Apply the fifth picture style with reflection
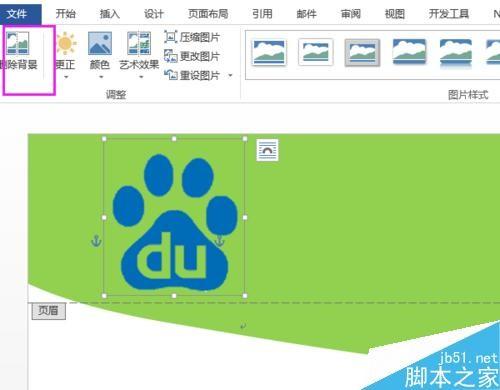500x390 pixels. (x=456, y=53)
